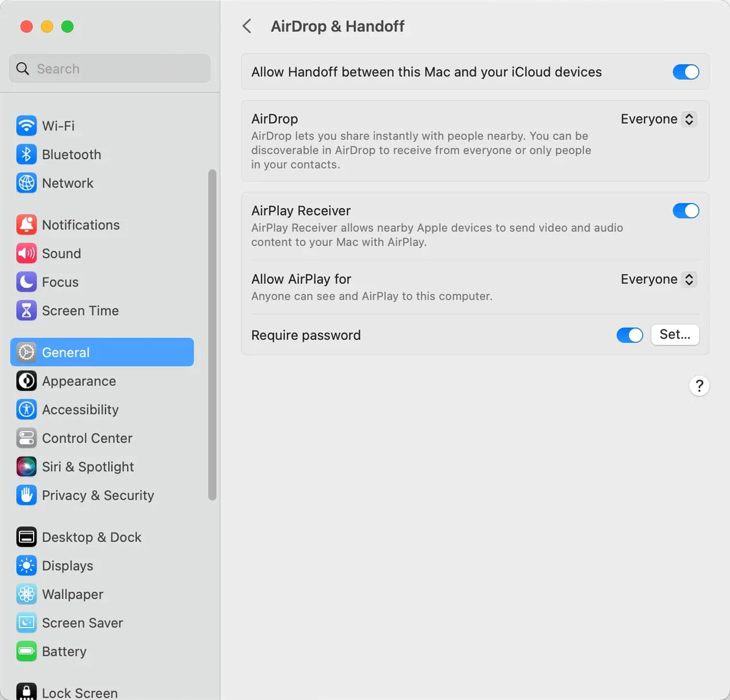Select Wi-Fi label in sidebar
Image resolution: width=730 pixels, height=700 pixels.
[58, 125]
